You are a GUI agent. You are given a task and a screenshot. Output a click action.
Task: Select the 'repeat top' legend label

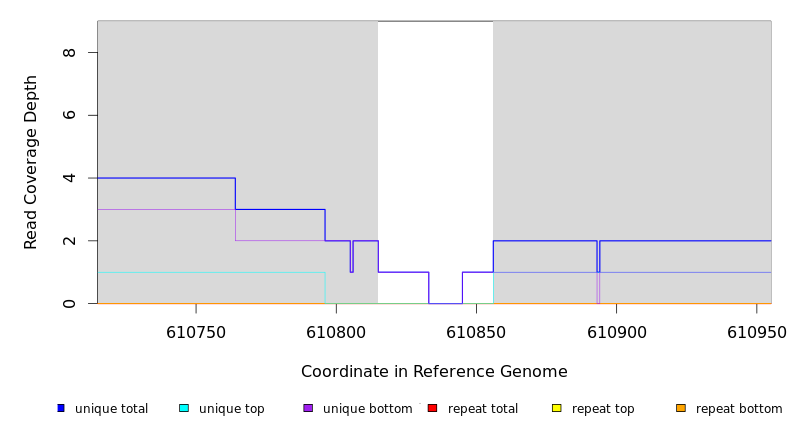[603, 409]
